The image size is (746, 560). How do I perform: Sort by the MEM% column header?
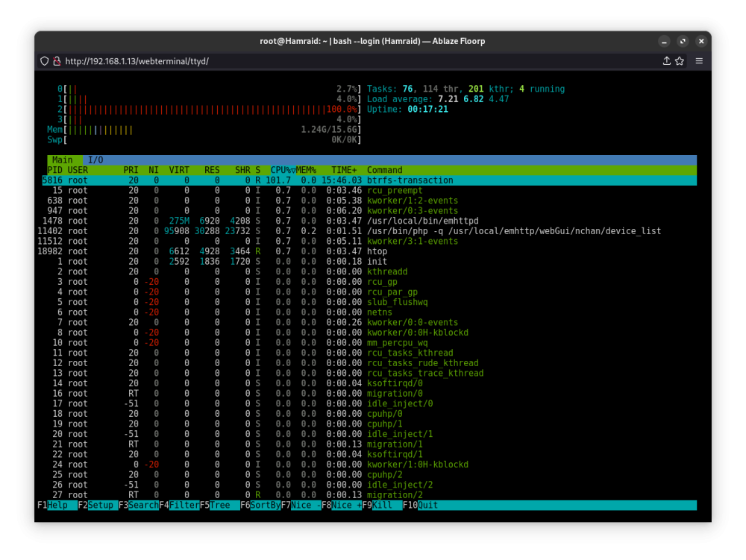pos(307,170)
